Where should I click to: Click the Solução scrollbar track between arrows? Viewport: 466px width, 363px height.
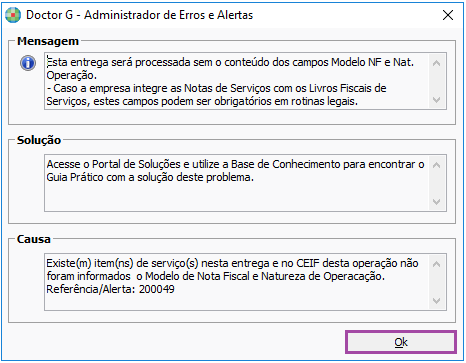click(x=436, y=183)
